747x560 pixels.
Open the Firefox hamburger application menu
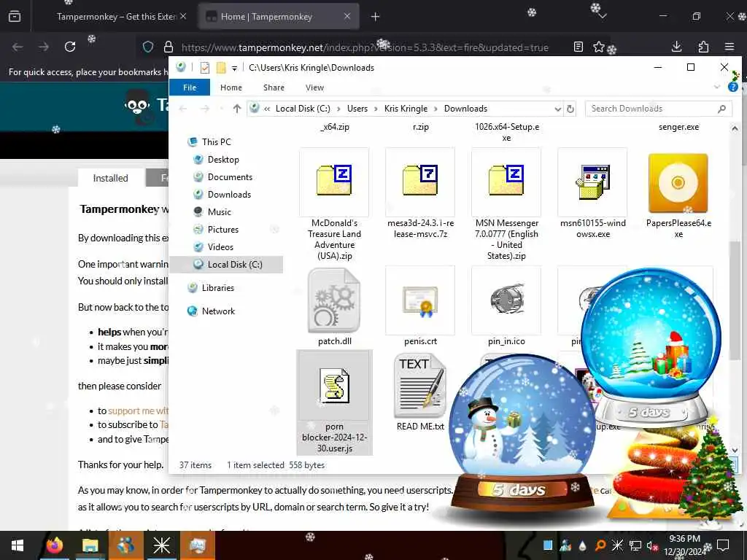[x=729, y=47]
